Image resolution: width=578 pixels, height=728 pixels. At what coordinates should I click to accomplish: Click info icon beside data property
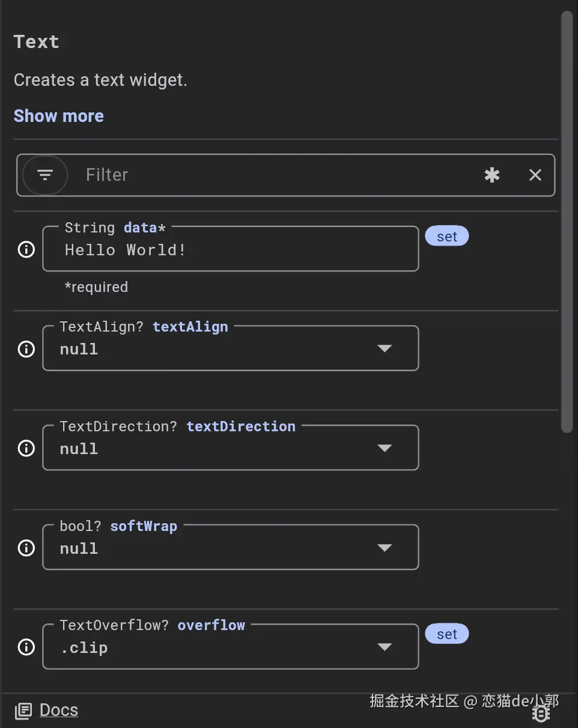(26, 249)
